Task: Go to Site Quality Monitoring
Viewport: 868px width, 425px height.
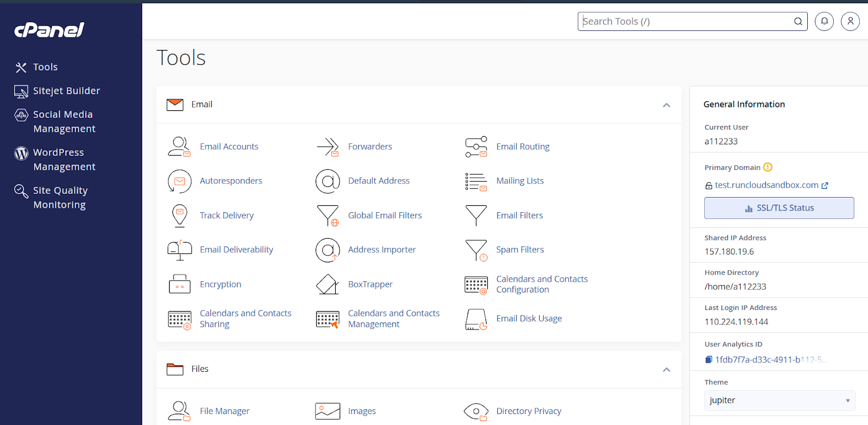Action: 60,198
